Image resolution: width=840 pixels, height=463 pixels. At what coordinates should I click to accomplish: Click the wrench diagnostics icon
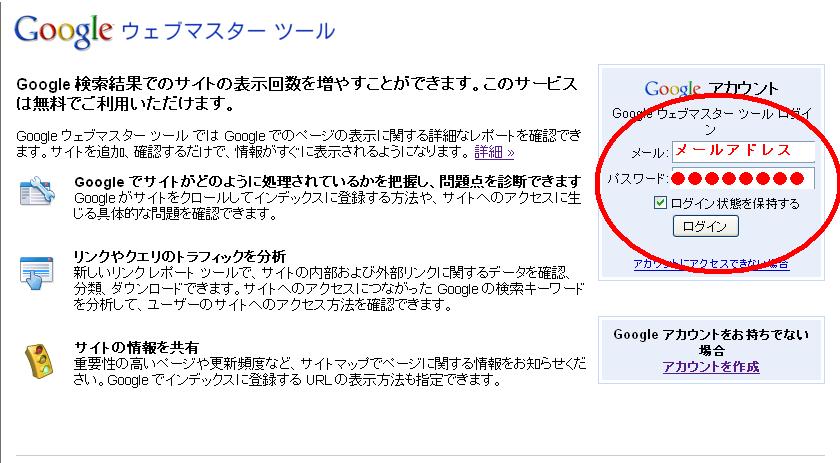(x=37, y=192)
